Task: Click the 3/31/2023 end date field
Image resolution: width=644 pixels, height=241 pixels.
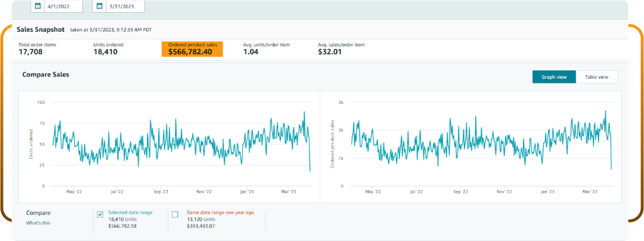Action: pos(123,6)
